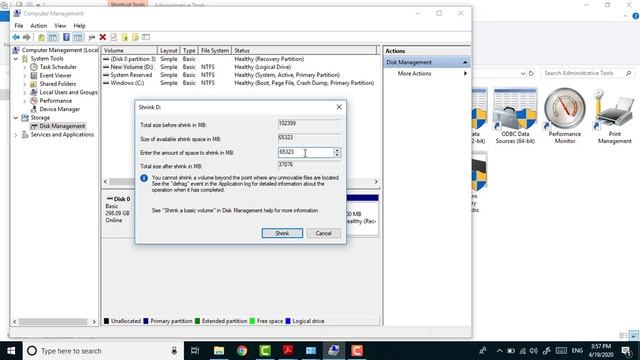Open the View menu
The image size is (640, 360).
click(x=60, y=26)
